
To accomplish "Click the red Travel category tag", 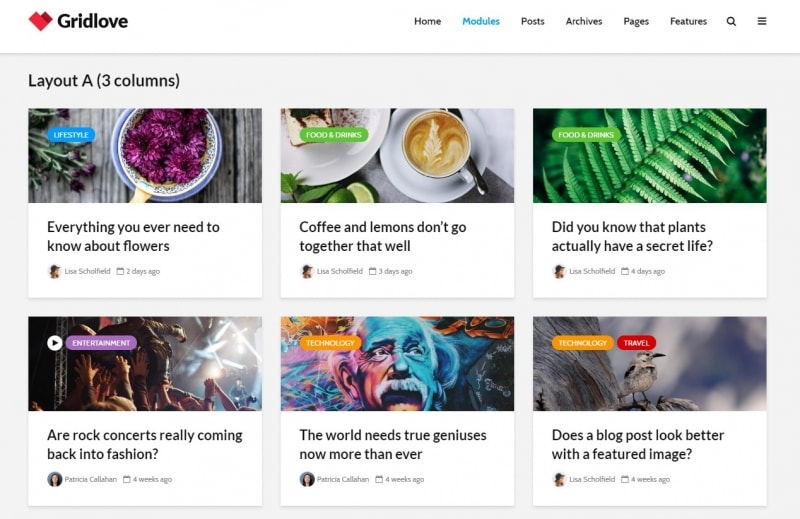I will click(x=636, y=343).
